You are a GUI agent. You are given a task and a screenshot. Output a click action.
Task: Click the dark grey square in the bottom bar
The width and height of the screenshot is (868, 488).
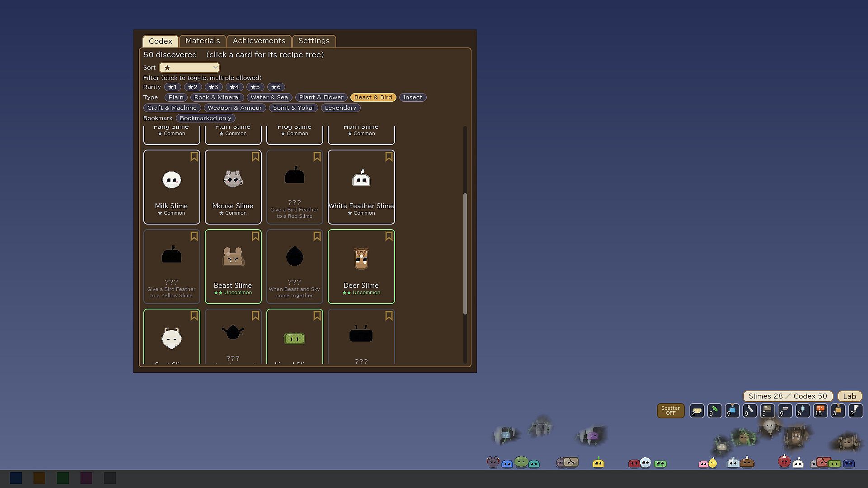(x=110, y=478)
